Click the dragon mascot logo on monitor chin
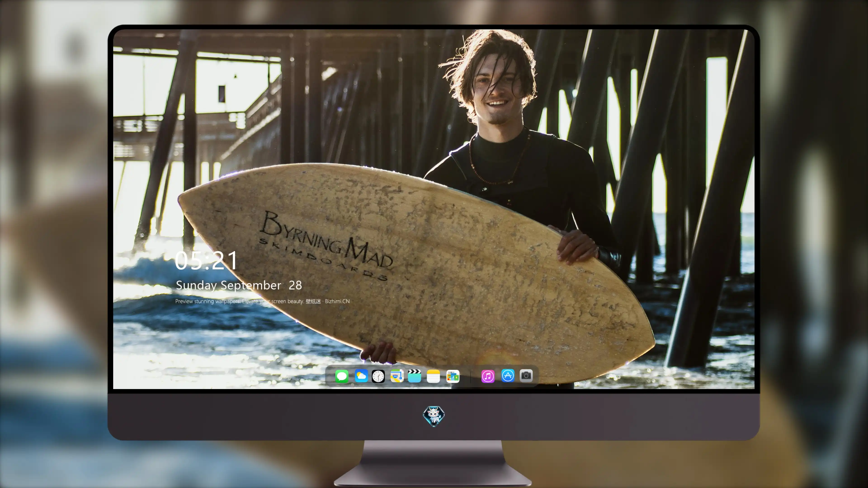The image size is (868, 488). [434, 416]
